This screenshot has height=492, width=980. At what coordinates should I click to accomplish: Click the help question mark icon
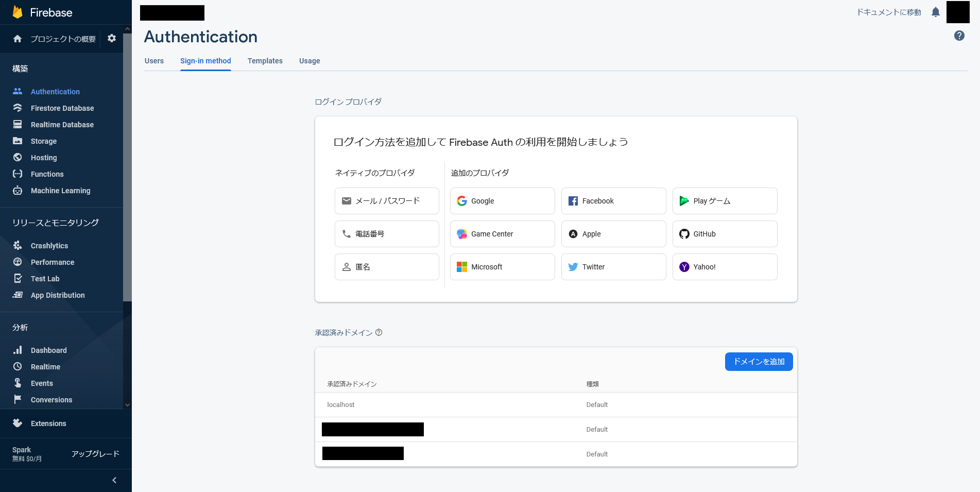click(x=959, y=36)
